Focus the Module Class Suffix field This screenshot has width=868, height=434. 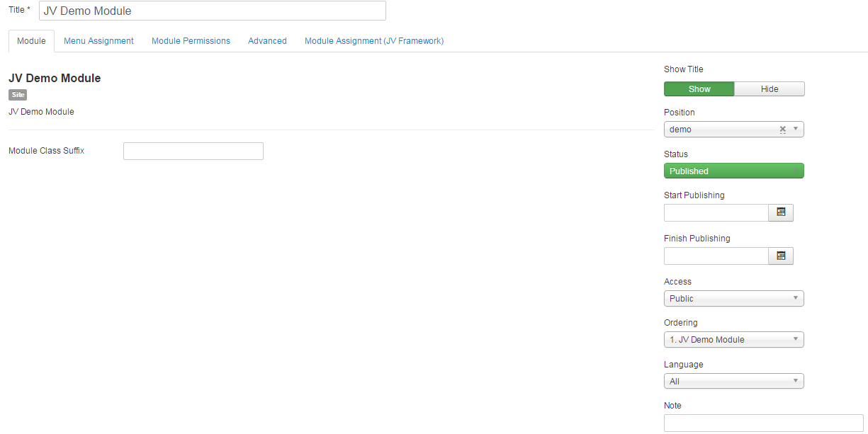pyautogui.click(x=193, y=151)
